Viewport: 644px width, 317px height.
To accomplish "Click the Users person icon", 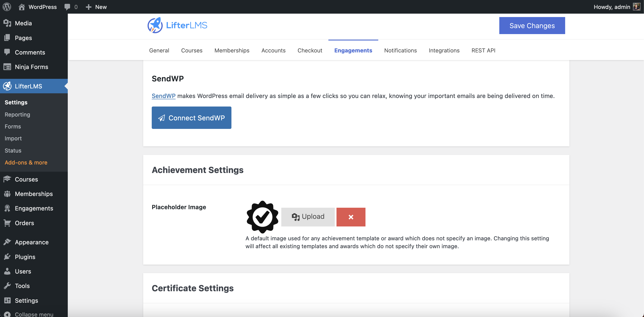I will click(x=7, y=271).
